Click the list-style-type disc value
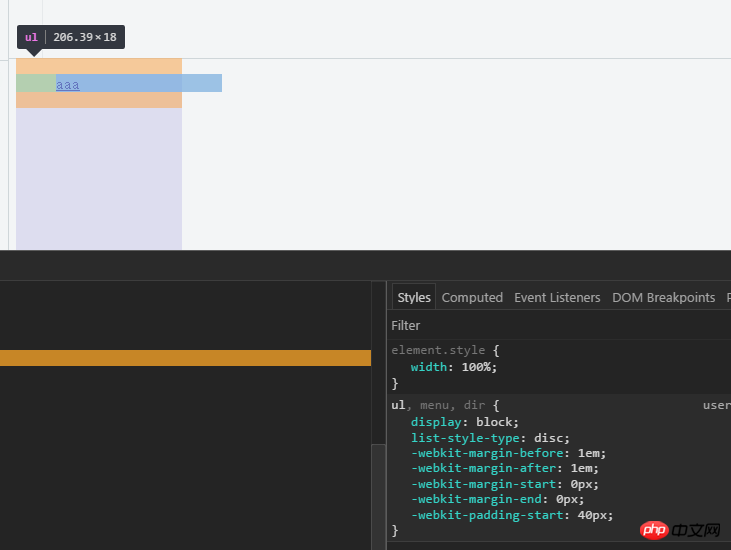 [551, 437]
